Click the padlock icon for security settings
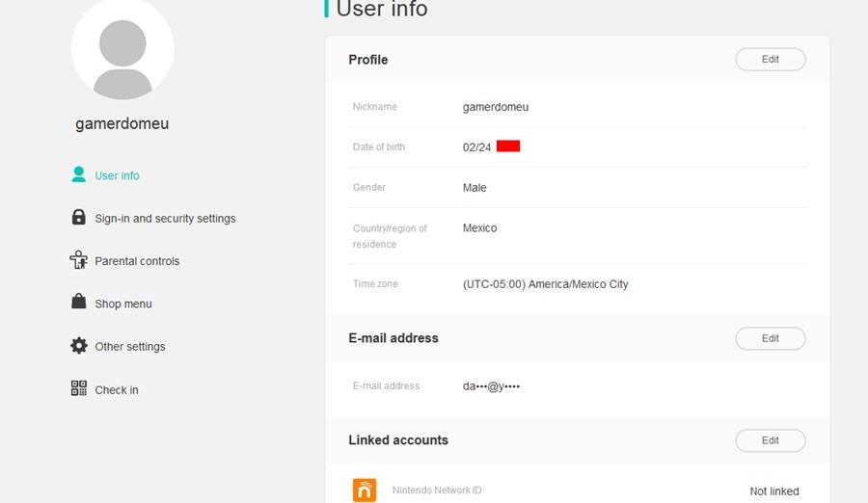 [x=79, y=217]
